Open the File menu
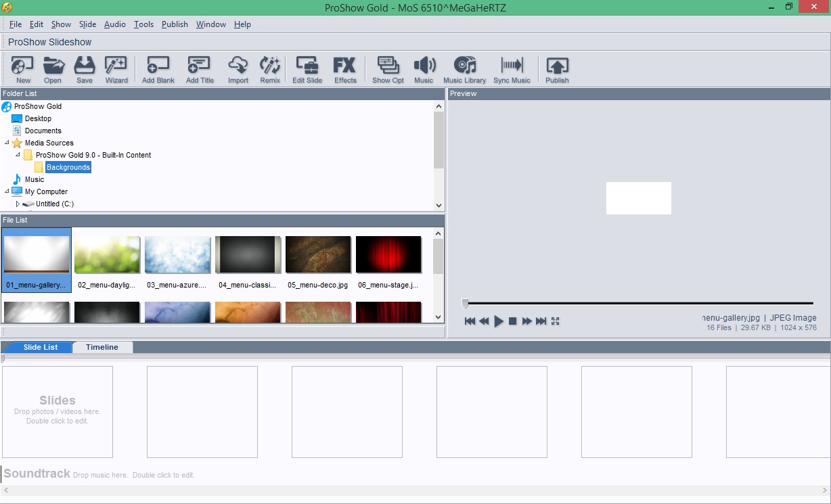Image resolution: width=831 pixels, height=504 pixels. tap(16, 24)
